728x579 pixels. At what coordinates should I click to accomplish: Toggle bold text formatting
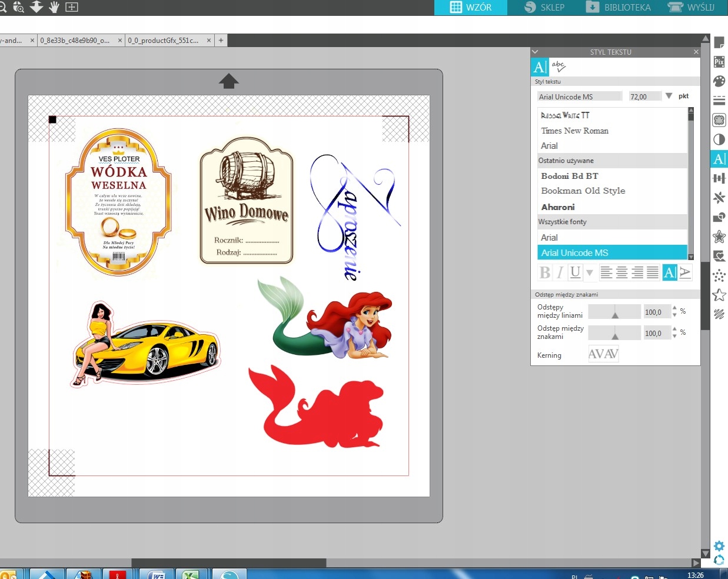point(545,272)
